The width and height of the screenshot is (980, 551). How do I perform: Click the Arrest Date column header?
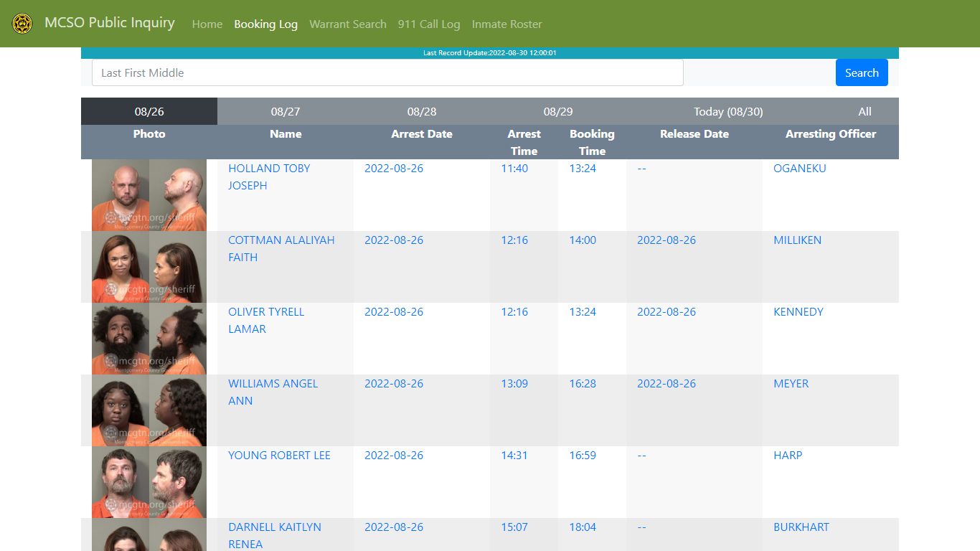click(422, 133)
